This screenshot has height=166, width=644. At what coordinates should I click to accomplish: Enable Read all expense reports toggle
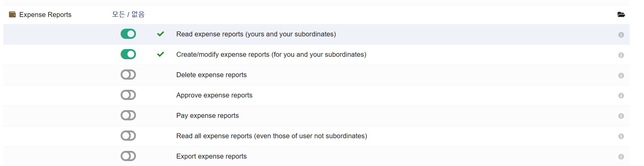coord(128,136)
